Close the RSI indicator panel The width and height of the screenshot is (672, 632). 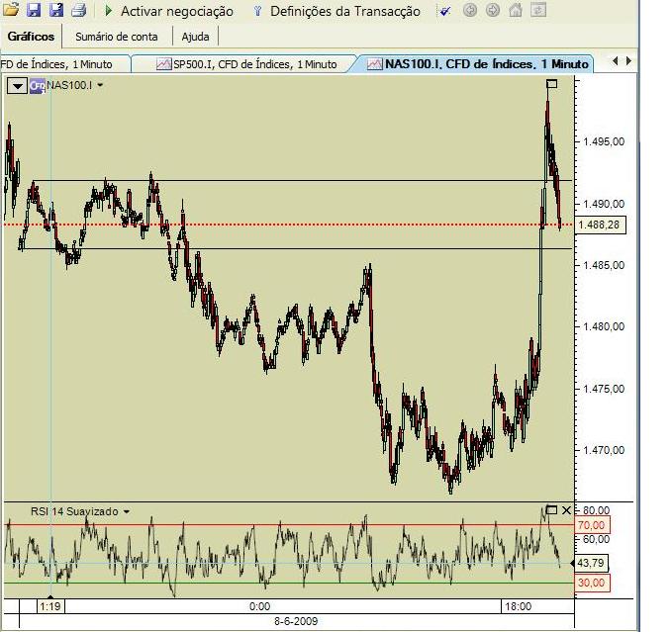pyautogui.click(x=566, y=510)
